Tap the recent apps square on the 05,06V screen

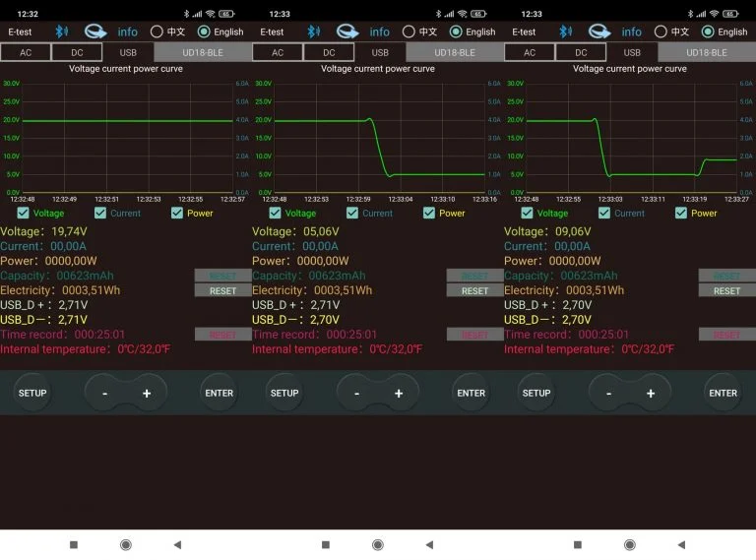(326, 544)
